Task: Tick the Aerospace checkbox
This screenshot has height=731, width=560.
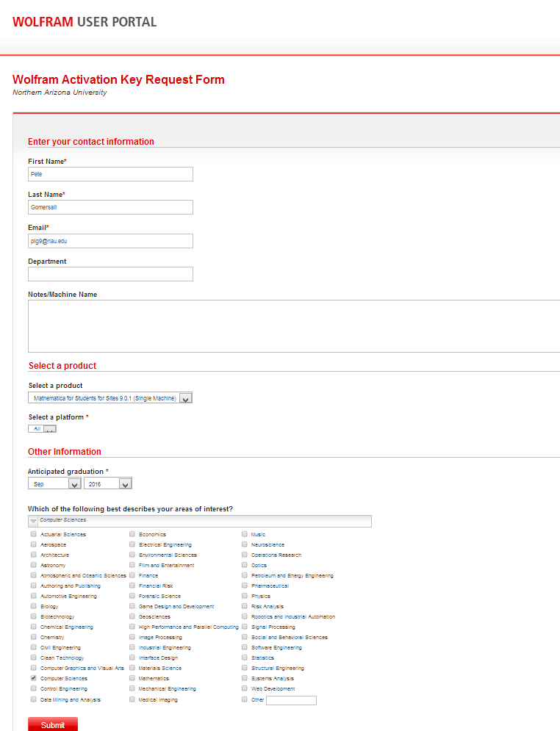Action: pyautogui.click(x=34, y=544)
